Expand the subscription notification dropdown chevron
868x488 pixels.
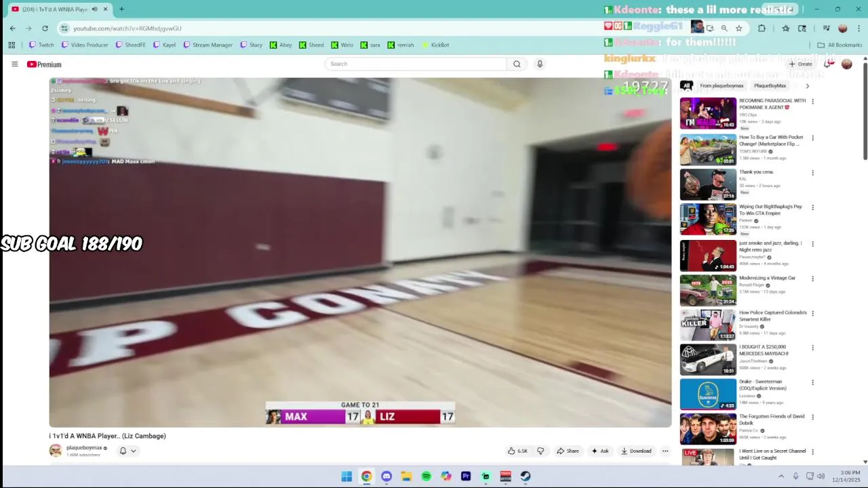(x=134, y=451)
